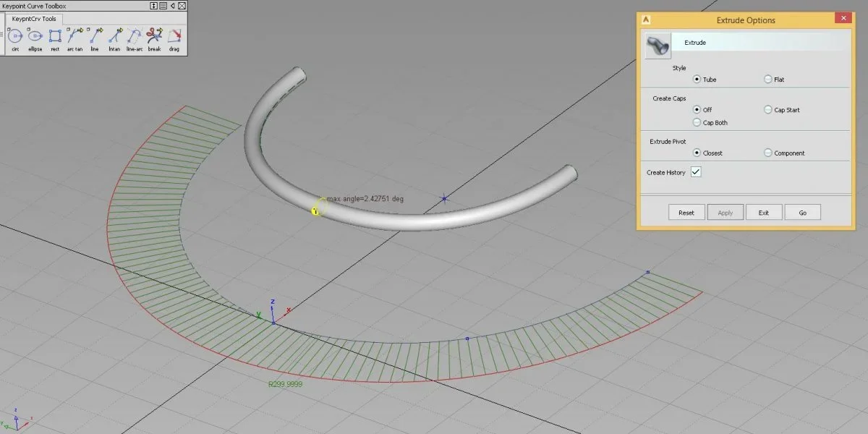Select the drag keypoint tool
Screen dimensions: 868x434
pyautogui.click(x=174, y=36)
